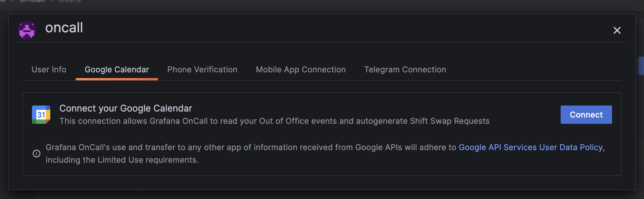This screenshot has height=199, width=644.
Task: Click the colorful calendar icon in the connection panel
Action: click(42, 114)
